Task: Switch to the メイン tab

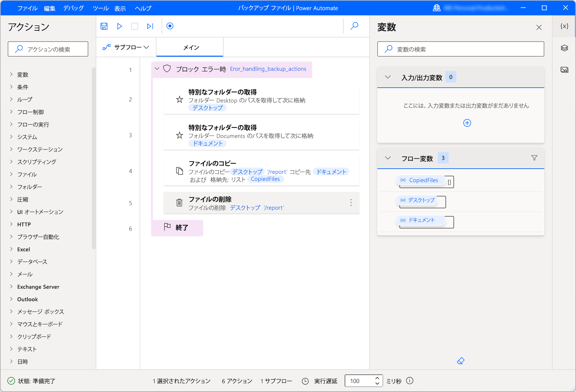Action: [x=190, y=47]
